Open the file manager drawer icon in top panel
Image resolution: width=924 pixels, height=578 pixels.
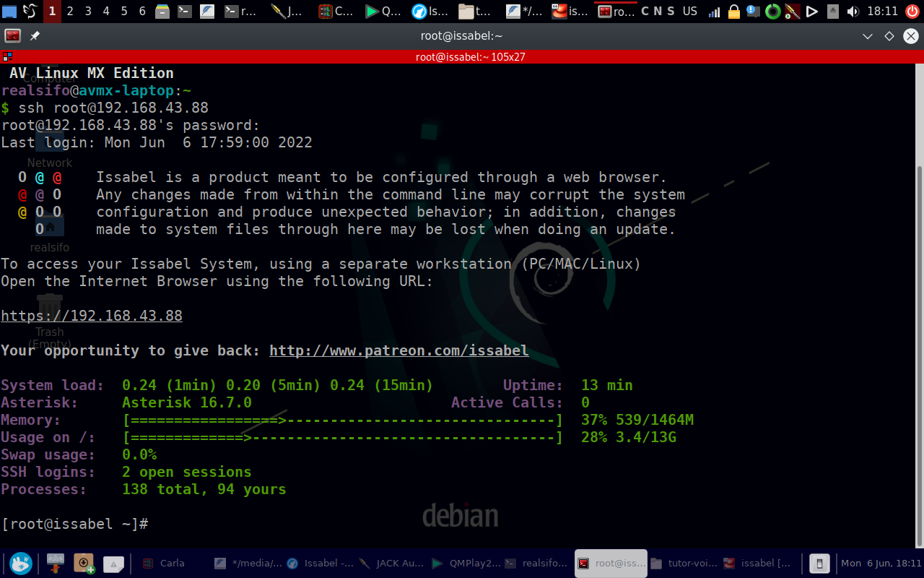[x=163, y=12]
